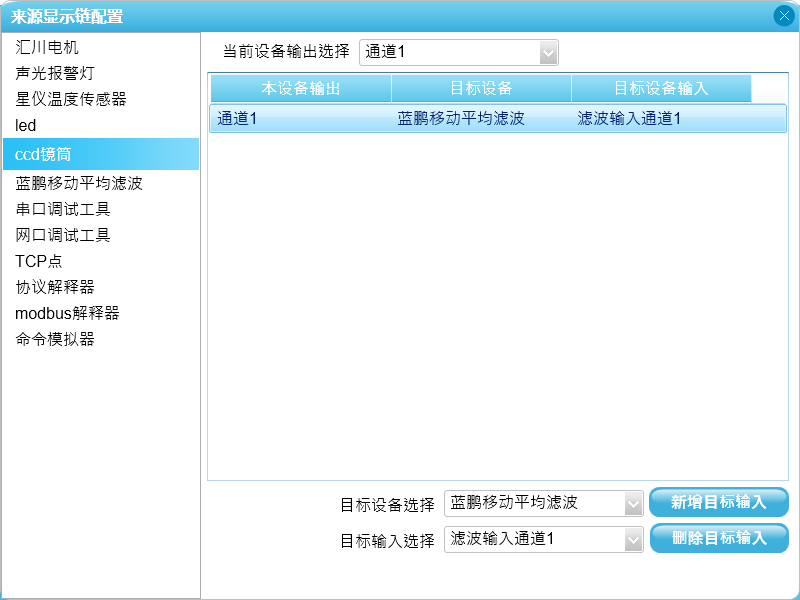Select 协议解释器 in the device list
This screenshot has height=600, width=800.
pos(55,287)
